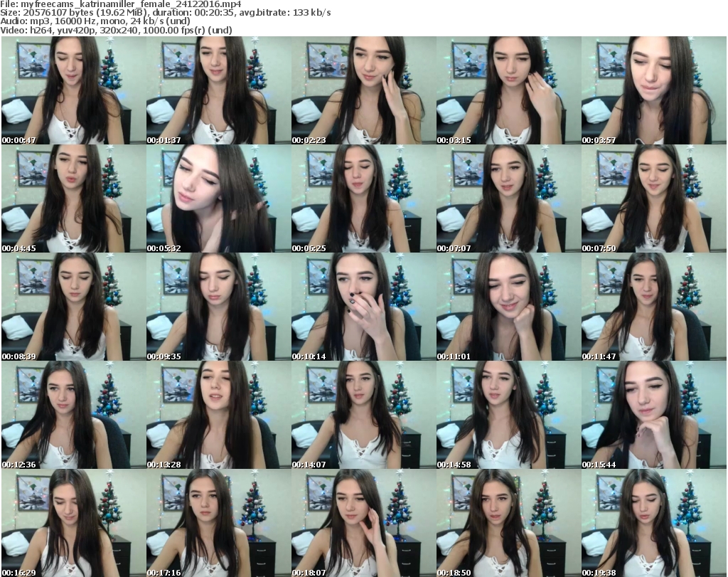Click the Size line showing 19.62 MiB
Viewport: 728px width, 577px height.
coord(165,13)
